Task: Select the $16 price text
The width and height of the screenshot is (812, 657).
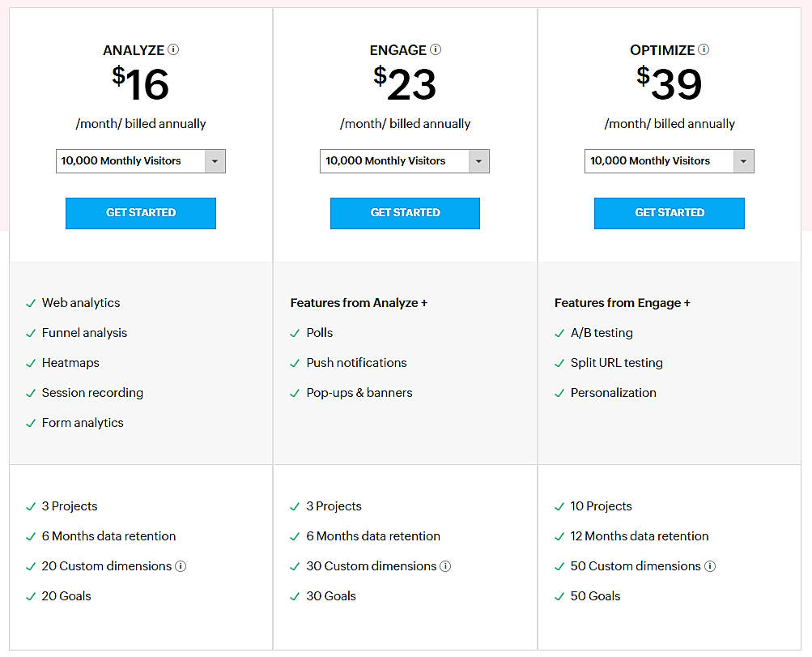Action: coord(140,82)
